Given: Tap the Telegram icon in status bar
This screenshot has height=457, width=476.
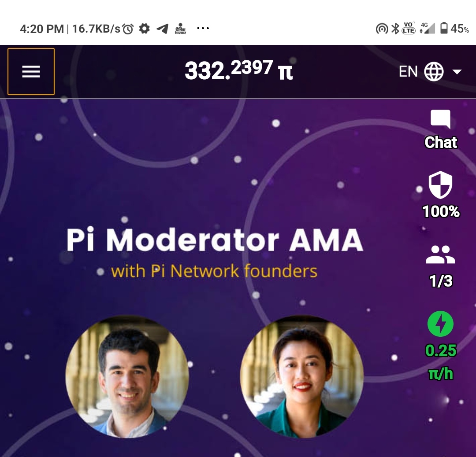Looking at the screenshot, I should [x=162, y=29].
